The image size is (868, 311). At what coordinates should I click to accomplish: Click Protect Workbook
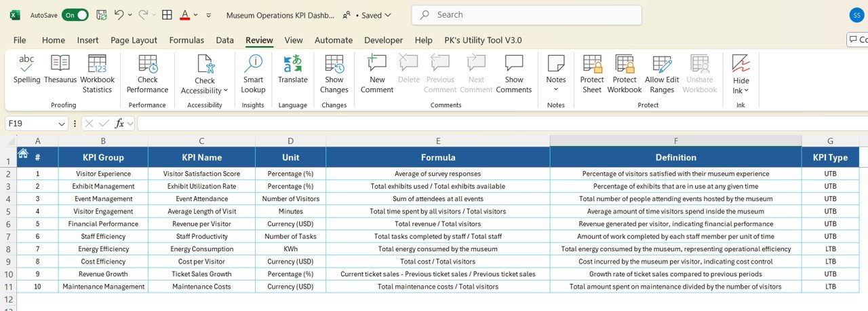point(625,74)
